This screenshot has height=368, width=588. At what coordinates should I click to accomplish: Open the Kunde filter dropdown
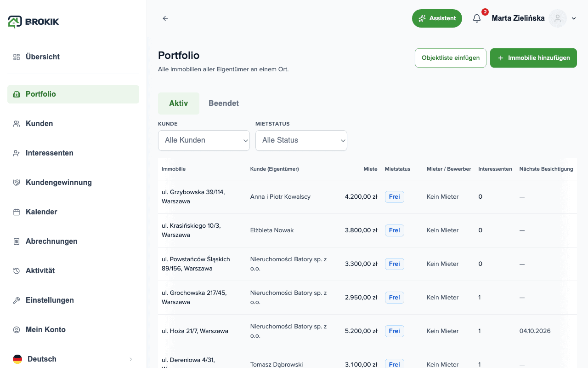[x=204, y=140]
